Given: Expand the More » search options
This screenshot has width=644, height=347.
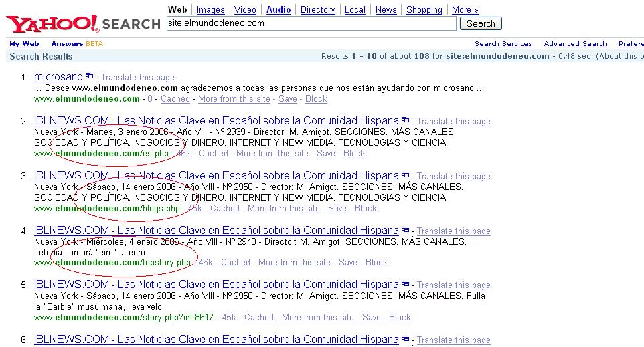Looking at the screenshot, I should pos(465,9).
